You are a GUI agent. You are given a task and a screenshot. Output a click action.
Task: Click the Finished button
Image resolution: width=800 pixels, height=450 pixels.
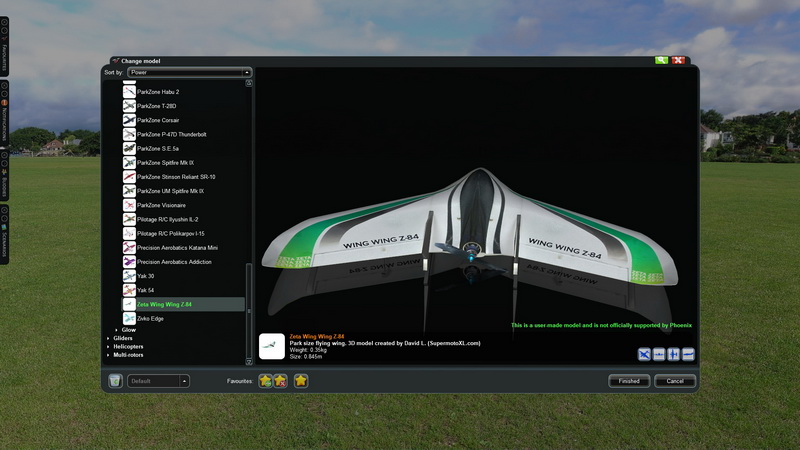tap(629, 381)
